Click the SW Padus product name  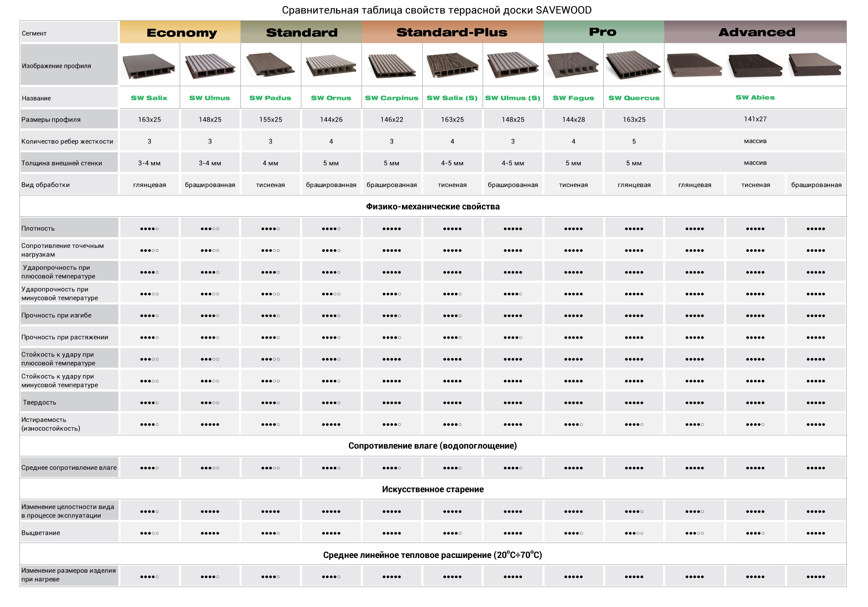pos(270,98)
